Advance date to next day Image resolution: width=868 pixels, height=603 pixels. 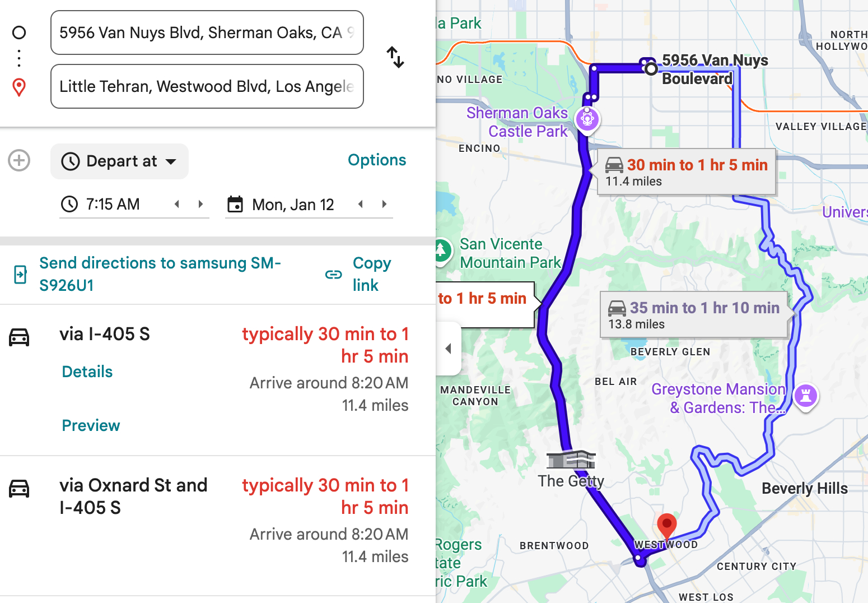384,205
